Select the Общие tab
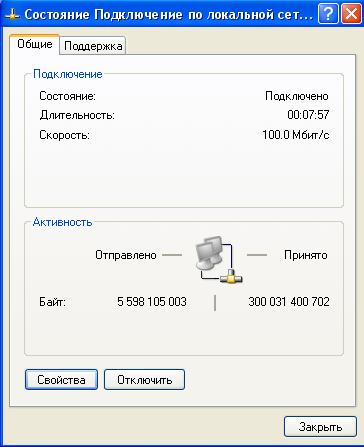 coord(35,44)
